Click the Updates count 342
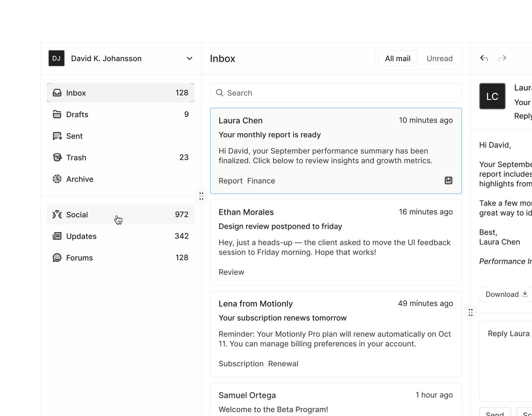Image resolution: width=532 pixels, height=416 pixels. pyautogui.click(x=182, y=236)
